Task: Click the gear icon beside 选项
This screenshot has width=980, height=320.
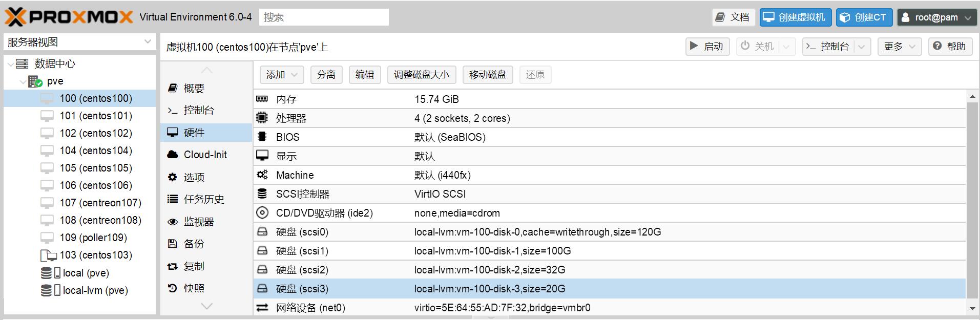Action: (173, 177)
